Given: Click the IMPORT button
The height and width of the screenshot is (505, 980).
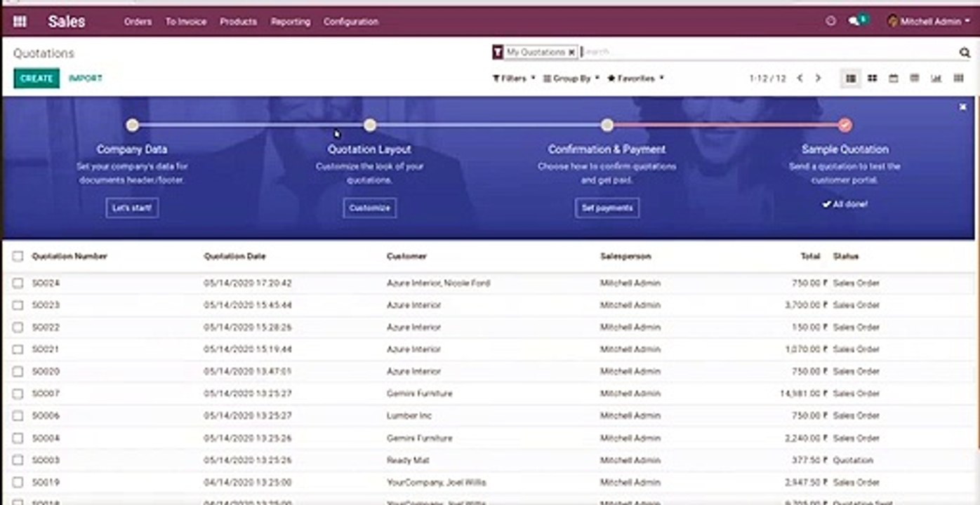Looking at the screenshot, I should tap(86, 79).
